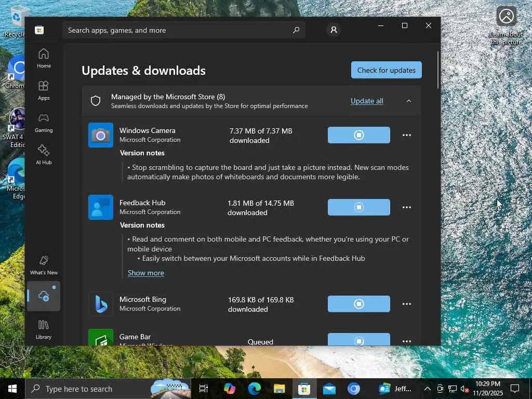532x399 pixels.
Task: Open the Home section in Store sidebar
Action: 44,58
